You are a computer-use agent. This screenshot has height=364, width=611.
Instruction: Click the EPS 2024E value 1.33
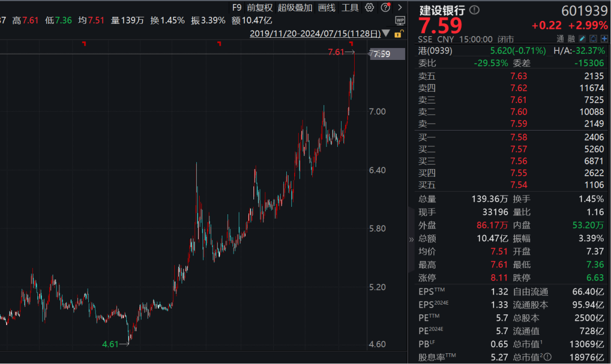pyautogui.click(x=499, y=305)
